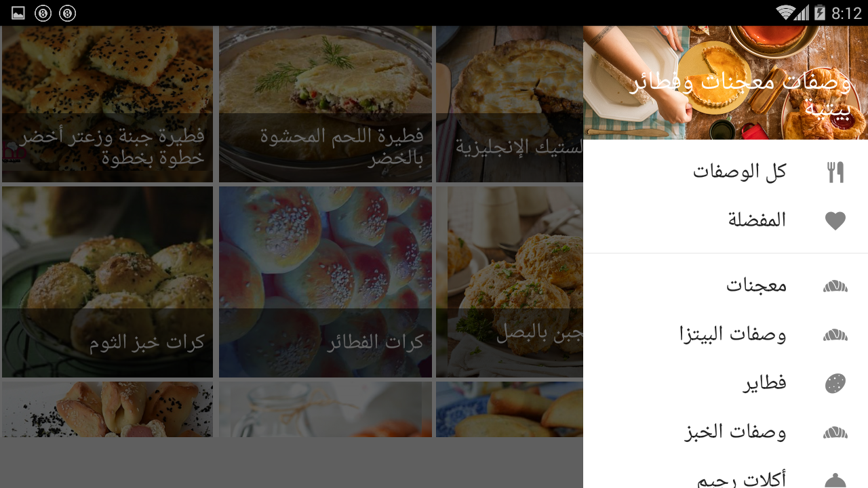Tap the cloche icon beside أكلات رجيم
868x488 pixels.
point(835,480)
